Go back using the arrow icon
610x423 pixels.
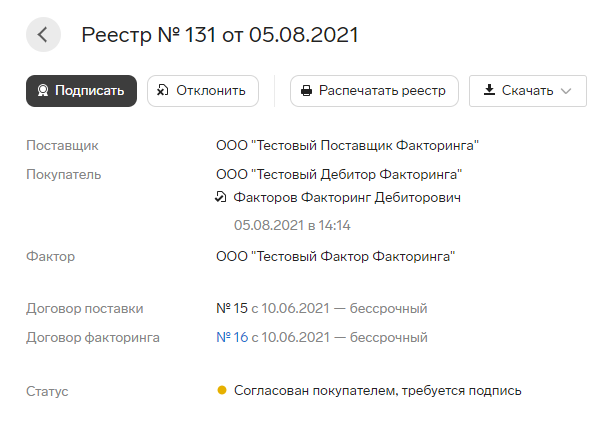tap(43, 35)
